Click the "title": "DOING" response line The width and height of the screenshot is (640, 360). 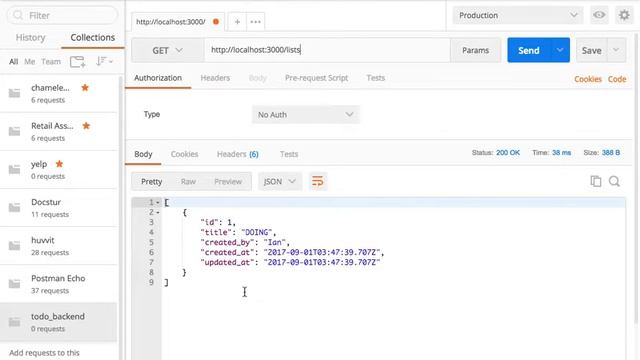pos(238,232)
